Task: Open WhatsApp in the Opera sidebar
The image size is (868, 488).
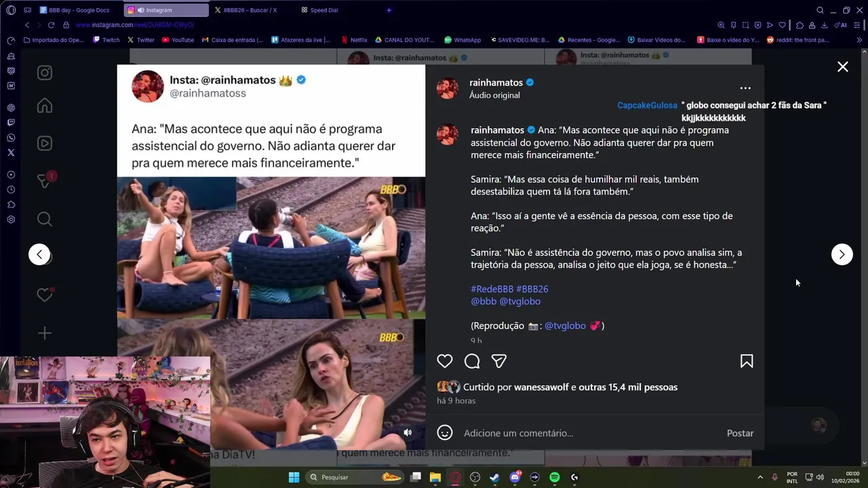Action: pyautogui.click(x=11, y=138)
